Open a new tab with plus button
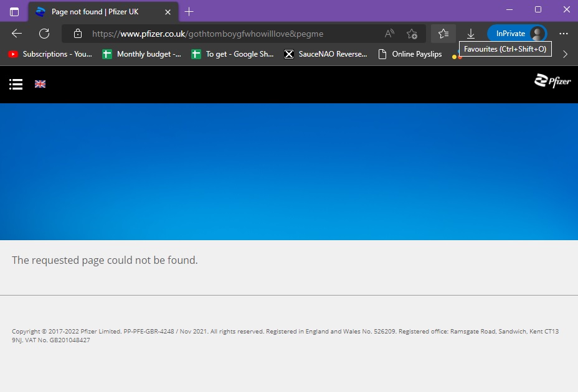 pos(189,12)
